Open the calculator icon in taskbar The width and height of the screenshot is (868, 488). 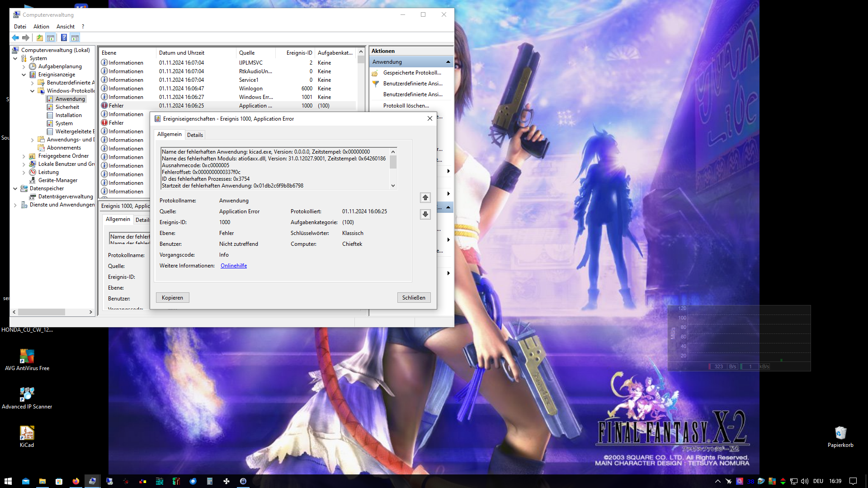click(210, 481)
